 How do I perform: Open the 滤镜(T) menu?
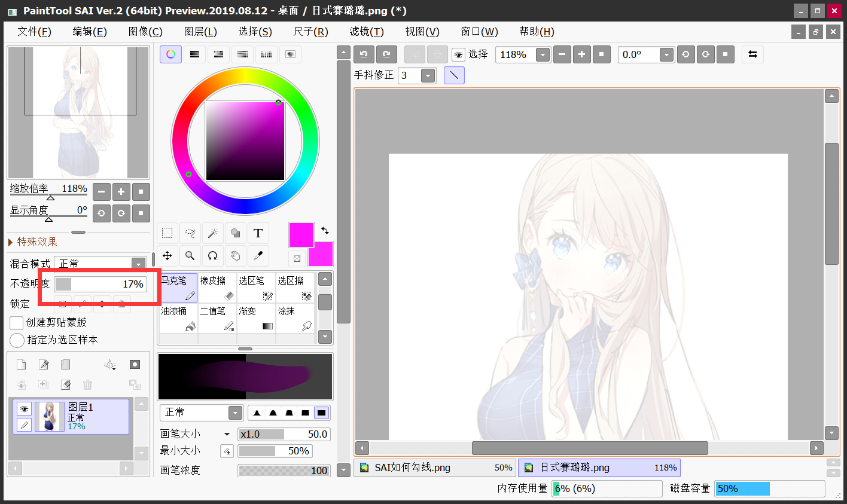pyautogui.click(x=367, y=32)
